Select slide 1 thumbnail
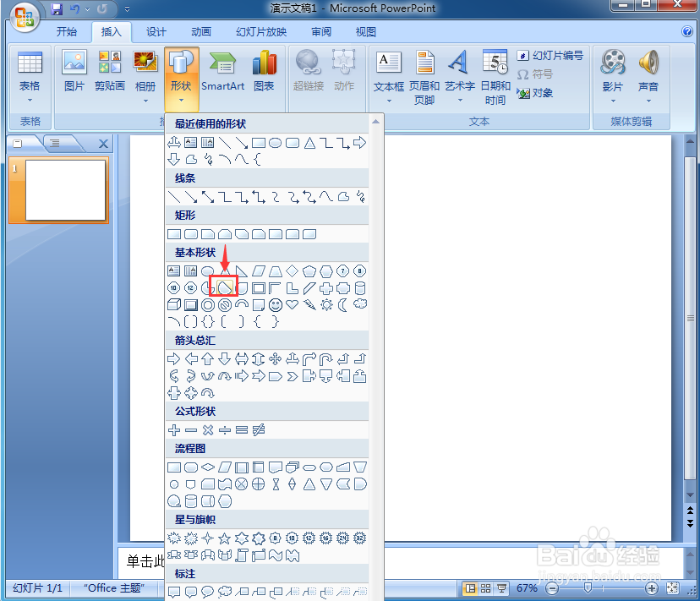 coord(65,190)
